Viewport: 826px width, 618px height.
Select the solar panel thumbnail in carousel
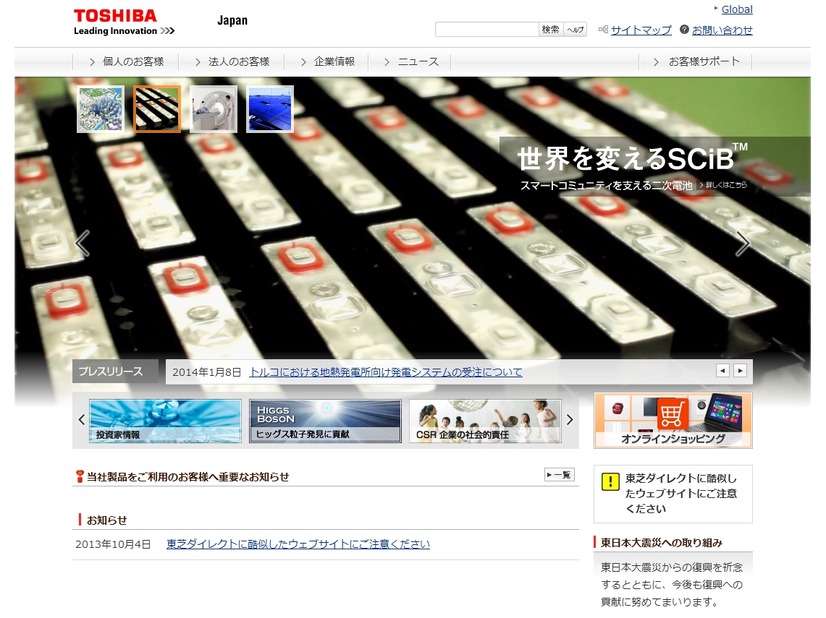(270, 109)
